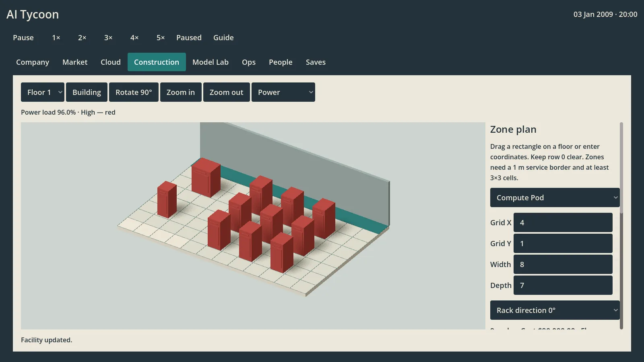644x362 pixels.
Task: Select the Width input field
Action: pos(563,264)
